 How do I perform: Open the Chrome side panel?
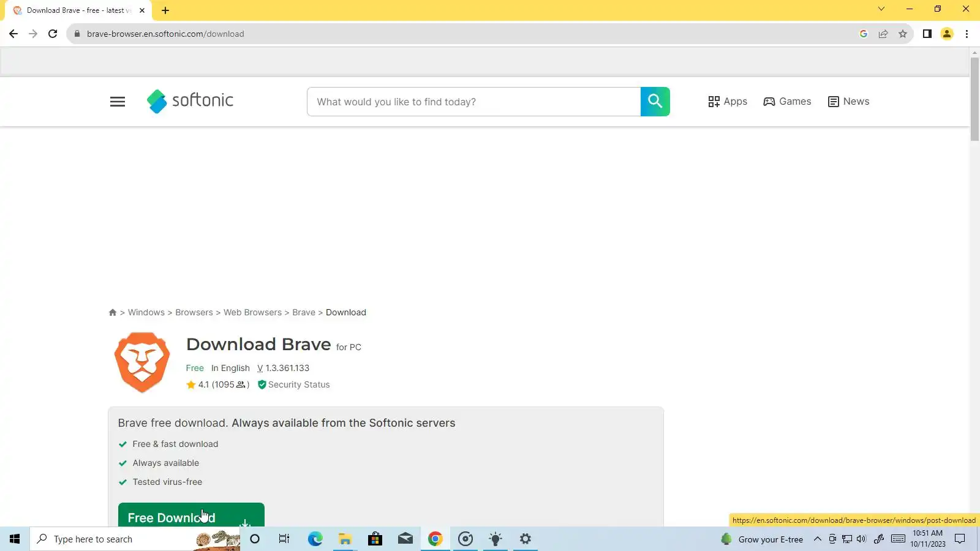[927, 34]
